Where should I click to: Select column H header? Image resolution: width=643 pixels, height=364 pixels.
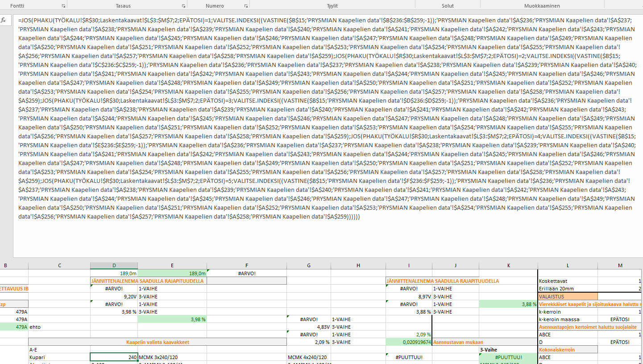coord(358,265)
